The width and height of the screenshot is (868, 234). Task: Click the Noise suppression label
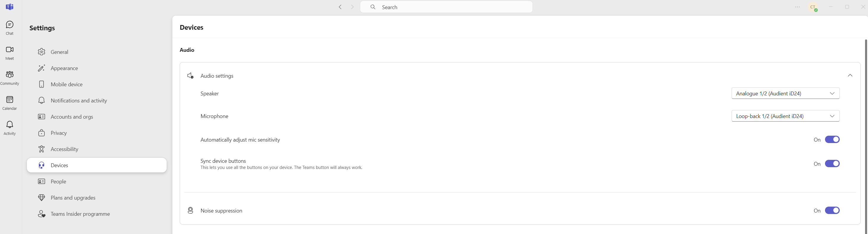coord(221,211)
